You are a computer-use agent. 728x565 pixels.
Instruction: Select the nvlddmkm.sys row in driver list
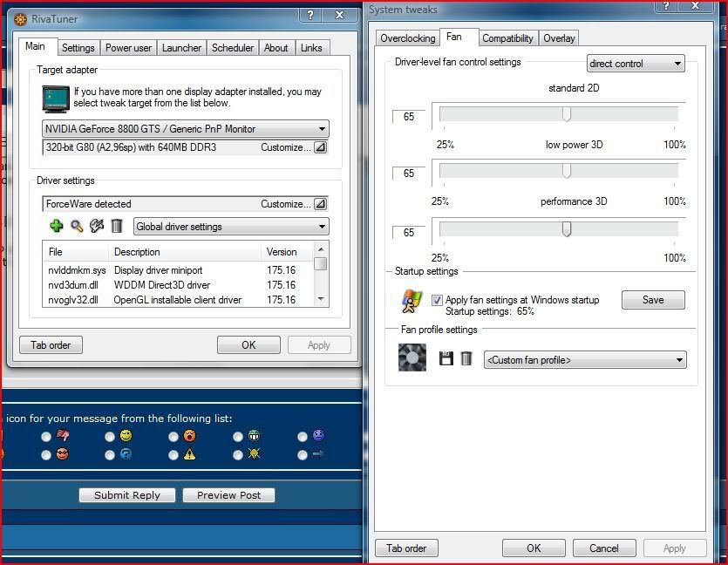point(178,270)
